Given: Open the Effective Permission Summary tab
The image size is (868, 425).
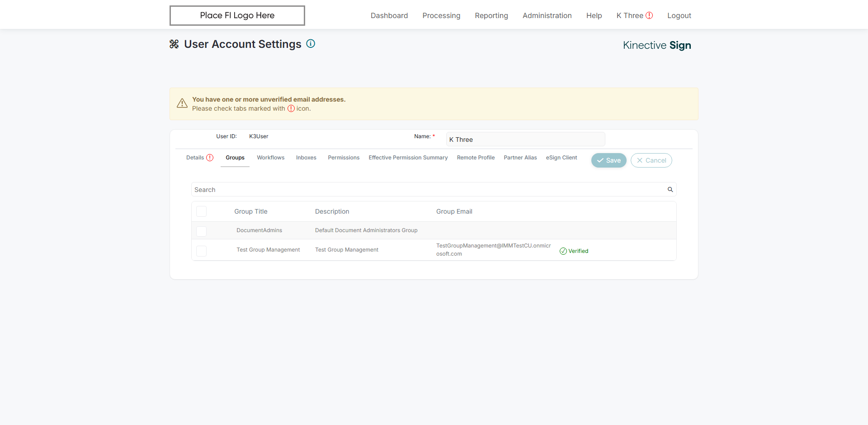Looking at the screenshot, I should (x=408, y=158).
